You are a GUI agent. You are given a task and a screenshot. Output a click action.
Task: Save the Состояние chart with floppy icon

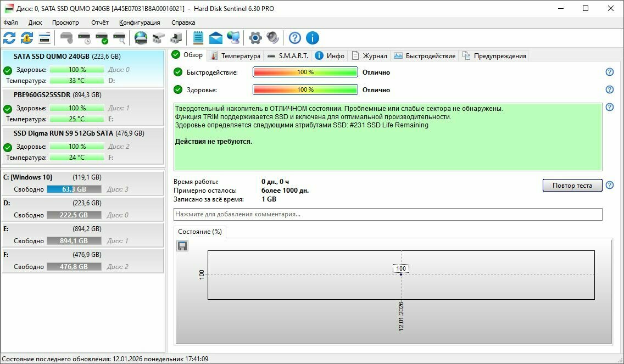[182, 246]
